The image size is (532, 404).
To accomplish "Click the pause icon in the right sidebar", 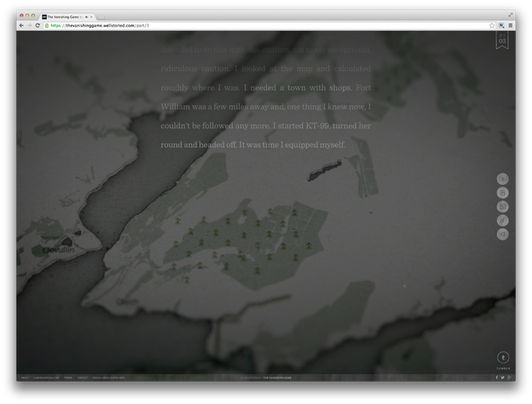I will pos(503,179).
